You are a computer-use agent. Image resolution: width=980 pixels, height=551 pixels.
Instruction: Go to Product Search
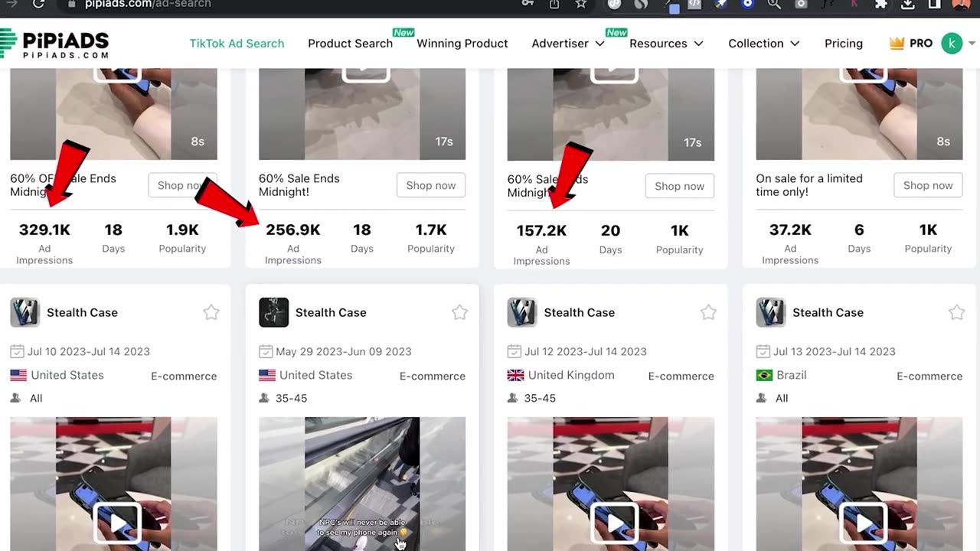point(350,44)
